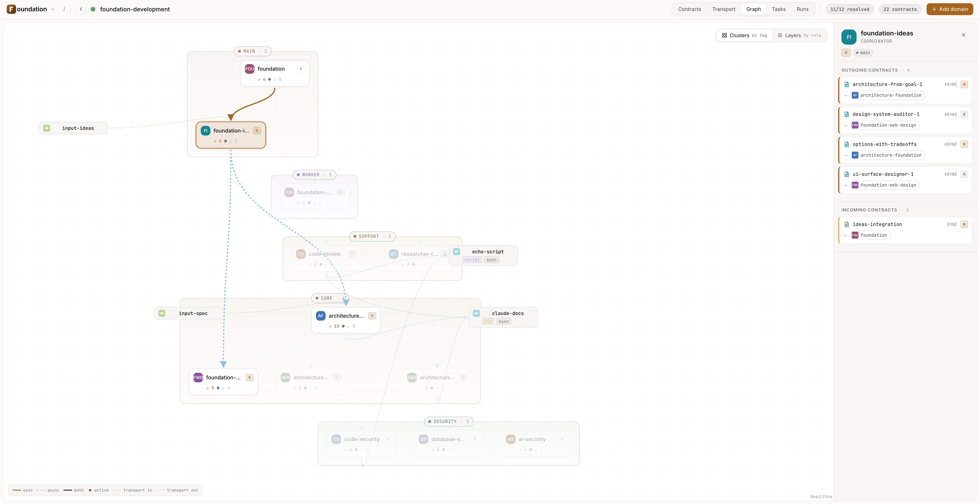Click the main tag chip in details panel
The height and width of the screenshot is (504, 980).
[x=863, y=52]
